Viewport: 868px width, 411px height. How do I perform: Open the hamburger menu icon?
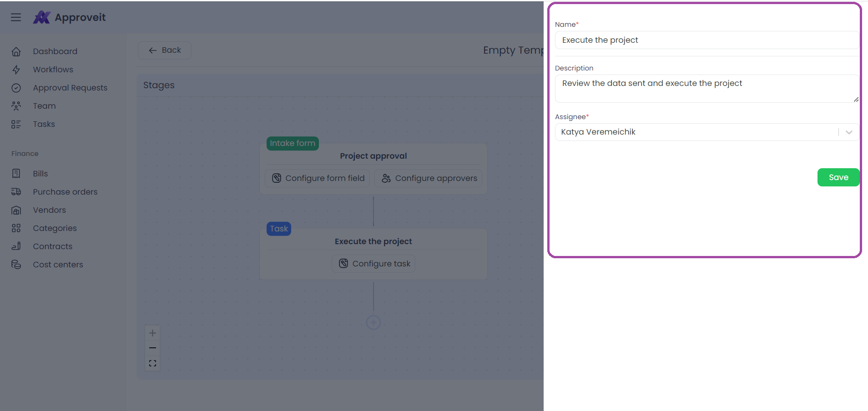pyautogui.click(x=16, y=17)
